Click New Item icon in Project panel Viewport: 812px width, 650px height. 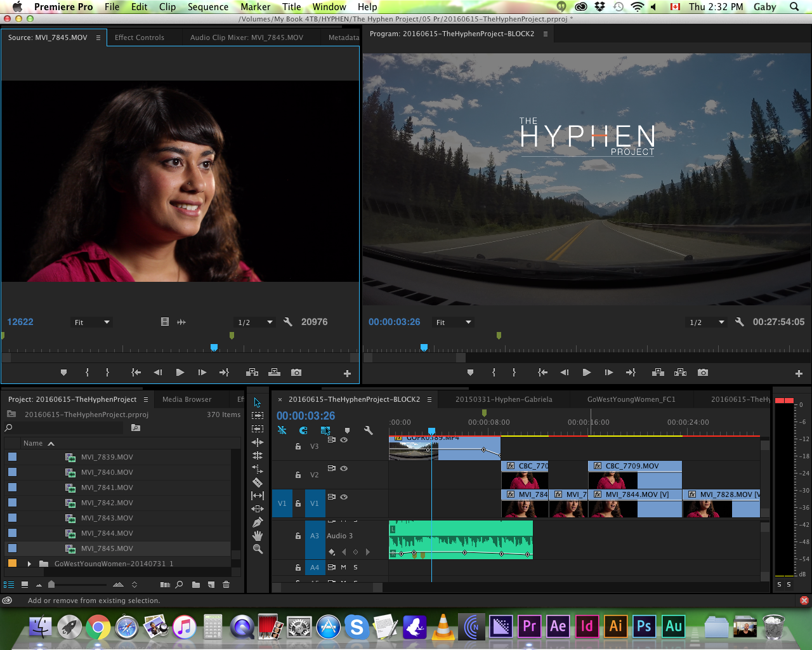211,585
